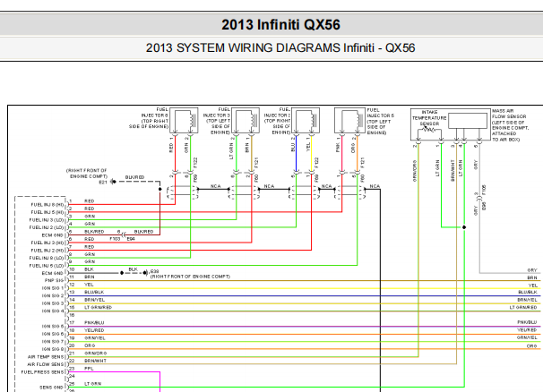Click the 'BRN/YEL' wire label at pin 14

point(94,300)
